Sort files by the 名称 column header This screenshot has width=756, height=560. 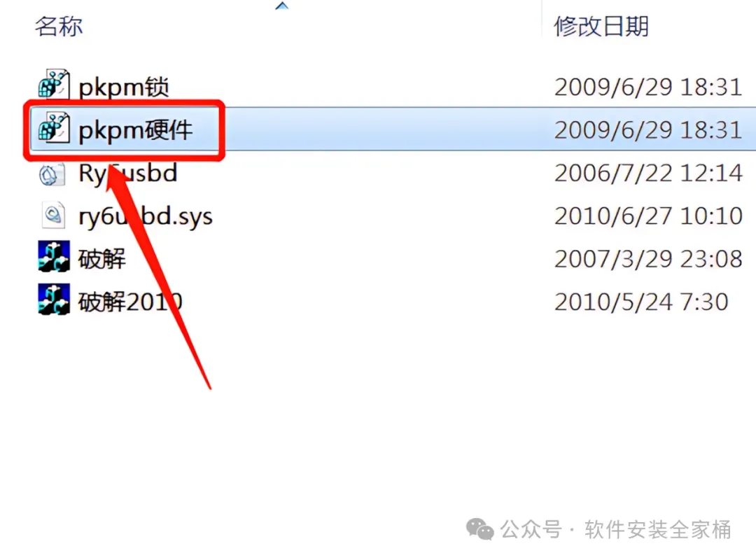tap(59, 26)
